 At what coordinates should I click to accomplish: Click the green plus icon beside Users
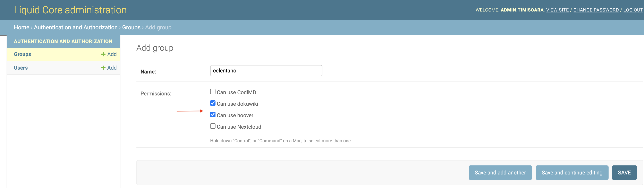pyautogui.click(x=103, y=68)
